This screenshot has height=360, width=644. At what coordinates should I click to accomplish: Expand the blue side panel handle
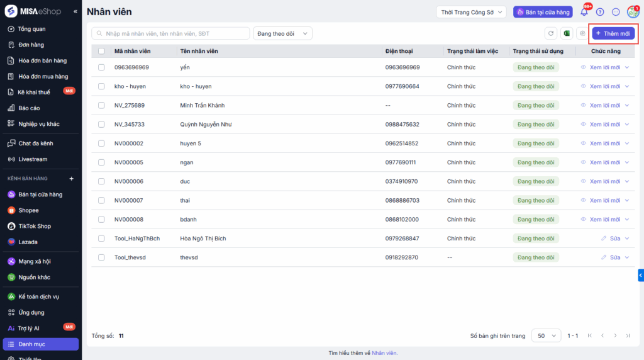click(641, 275)
